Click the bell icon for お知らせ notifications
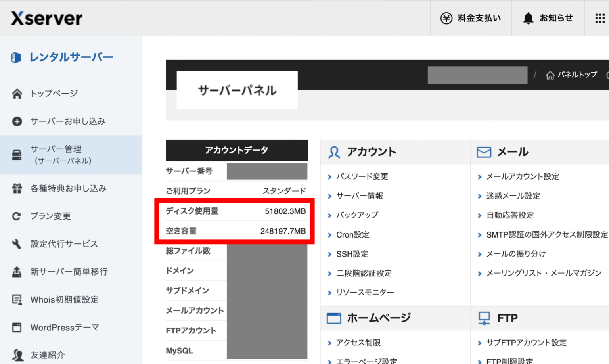 pos(528,18)
